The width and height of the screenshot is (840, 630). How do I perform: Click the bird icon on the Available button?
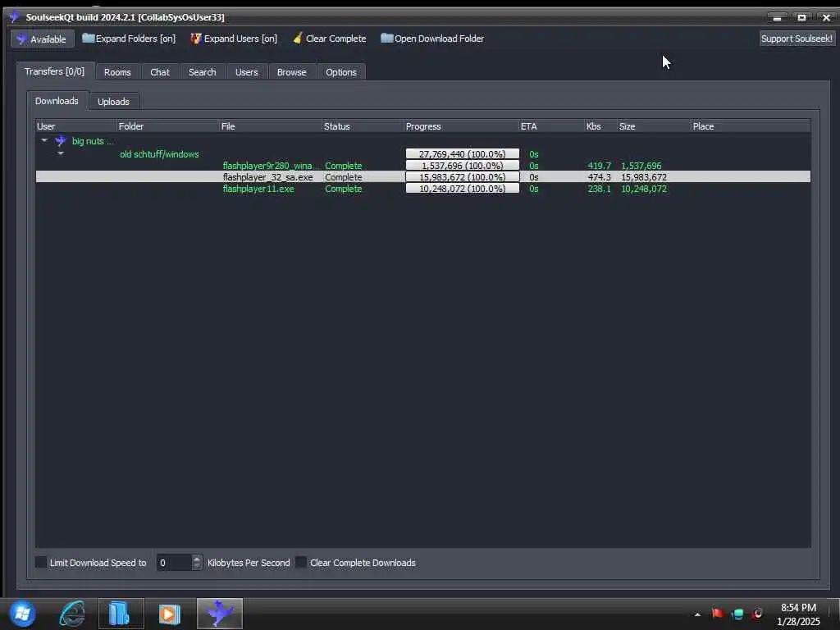(x=21, y=39)
